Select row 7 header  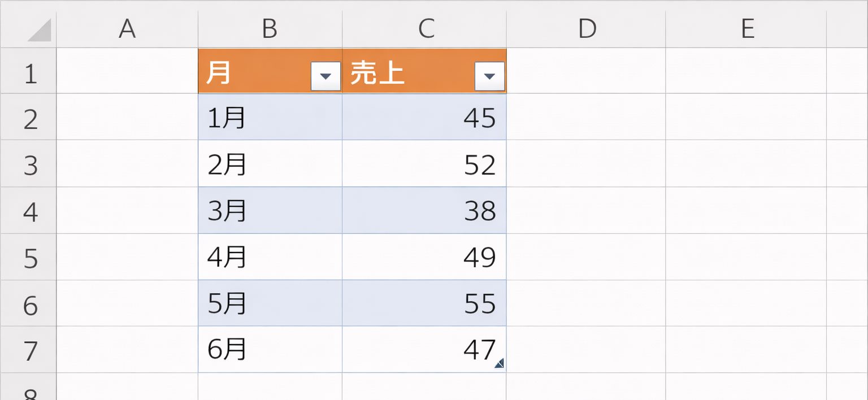click(x=28, y=350)
